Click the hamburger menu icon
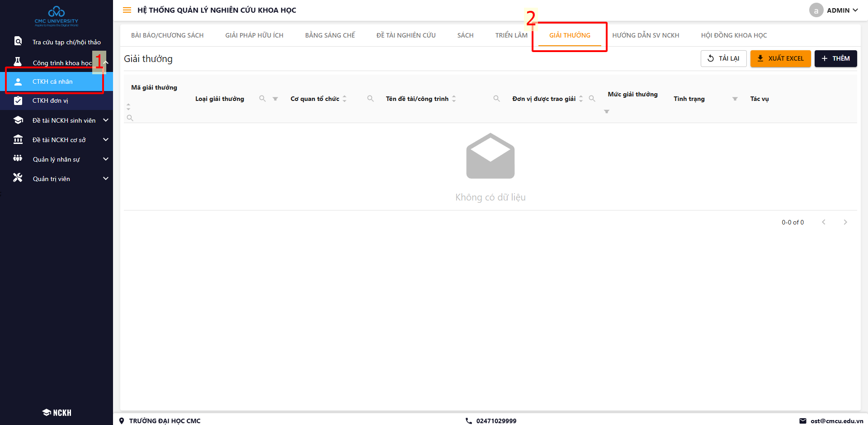868x425 pixels. (127, 10)
